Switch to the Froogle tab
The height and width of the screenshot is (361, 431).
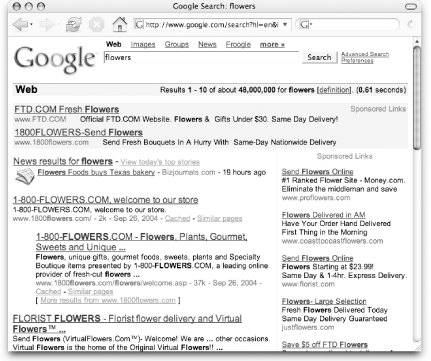point(238,44)
